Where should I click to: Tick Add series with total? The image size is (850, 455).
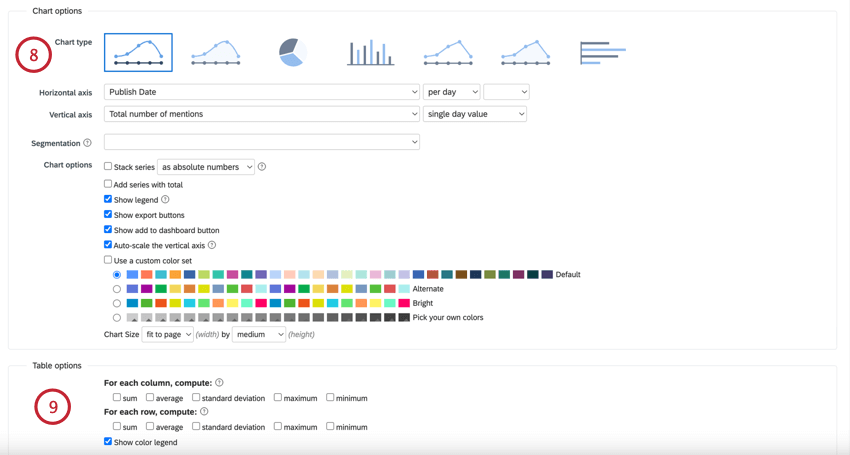108,184
